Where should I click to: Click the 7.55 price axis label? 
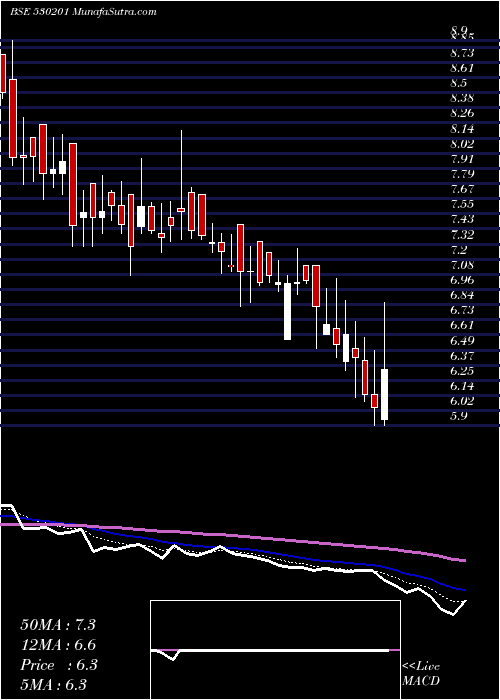(x=462, y=204)
